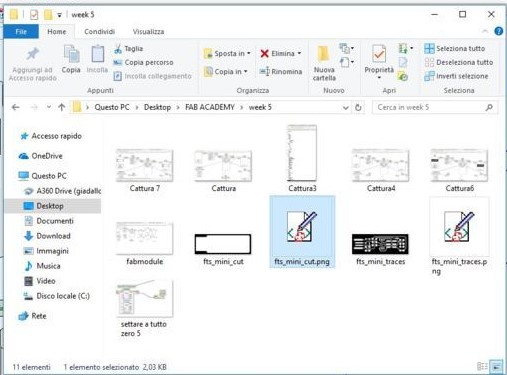Select Documenti in the sidebar
The width and height of the screenshot is (507, 375).
(x=49, y=221)
